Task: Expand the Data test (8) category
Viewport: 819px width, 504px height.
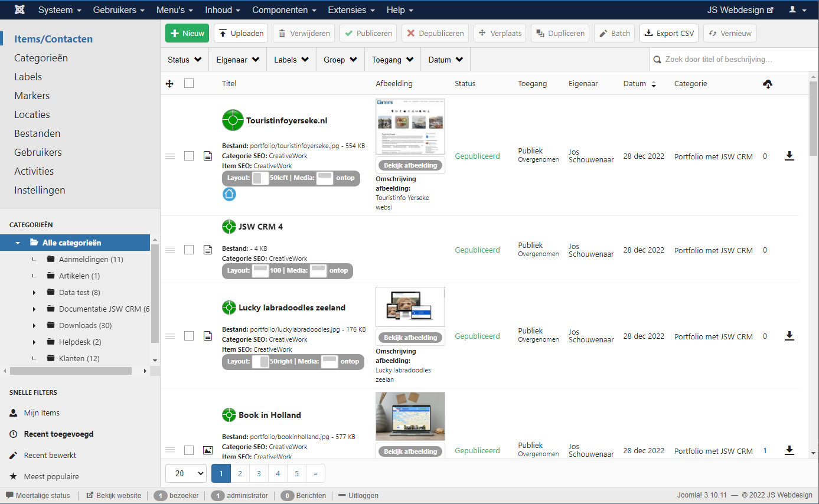Action: (34, 293)
